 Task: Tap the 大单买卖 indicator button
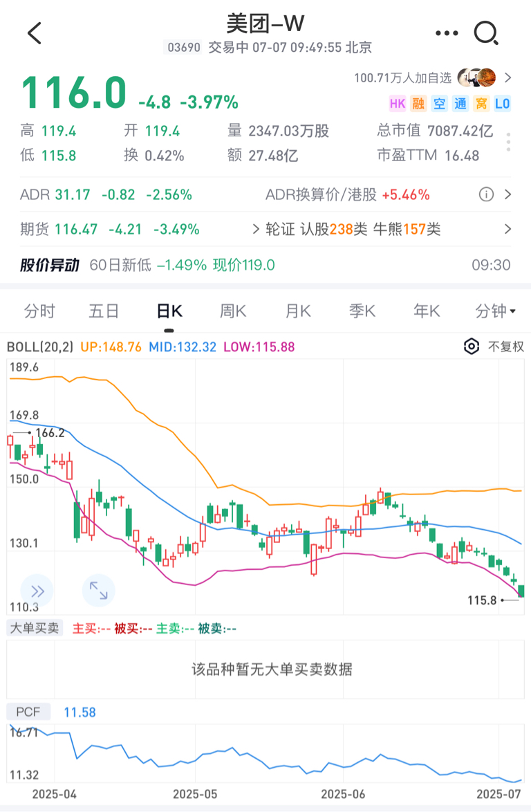(35, 628)
